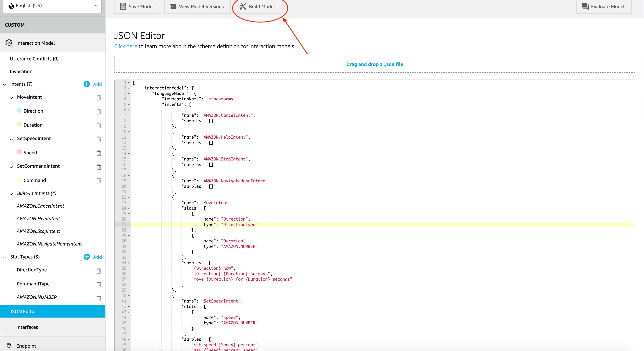Remove Command slot trash icon

tap(99, 181)
